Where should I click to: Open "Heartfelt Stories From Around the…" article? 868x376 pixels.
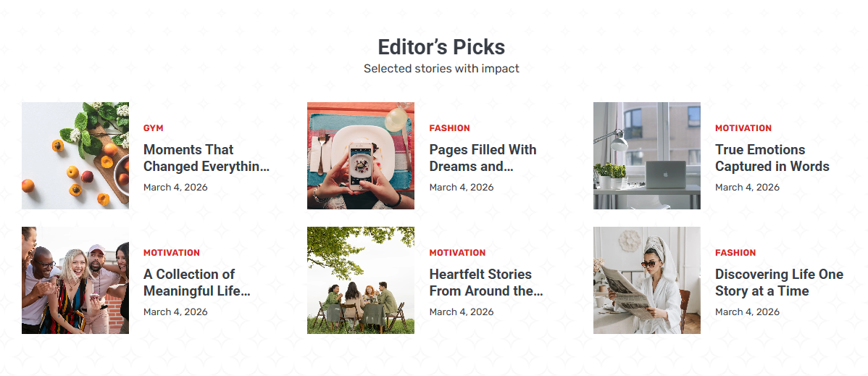(x=485, y=283)
